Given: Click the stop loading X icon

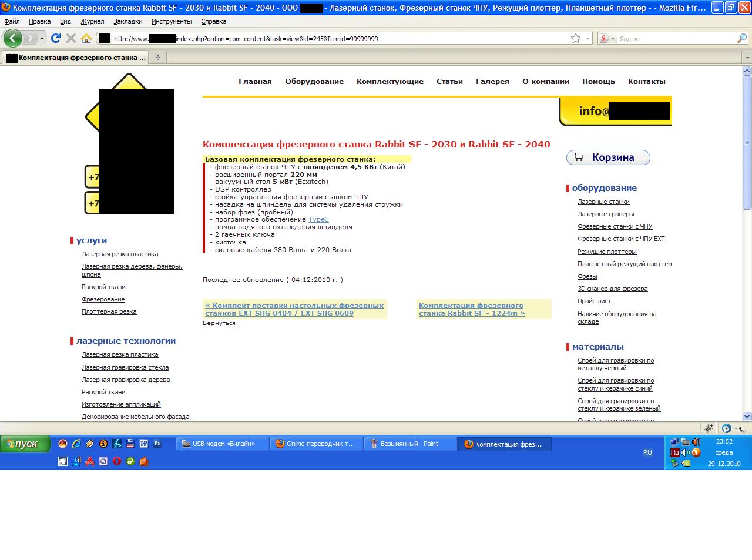Looking at the screenshot, I should coord(71,38).
